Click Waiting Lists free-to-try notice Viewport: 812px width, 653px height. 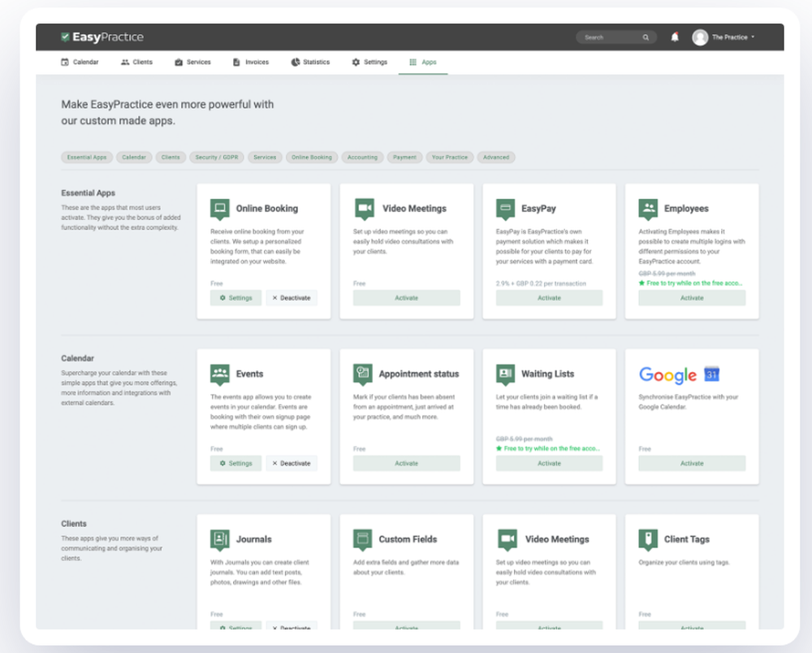point(548,448)
